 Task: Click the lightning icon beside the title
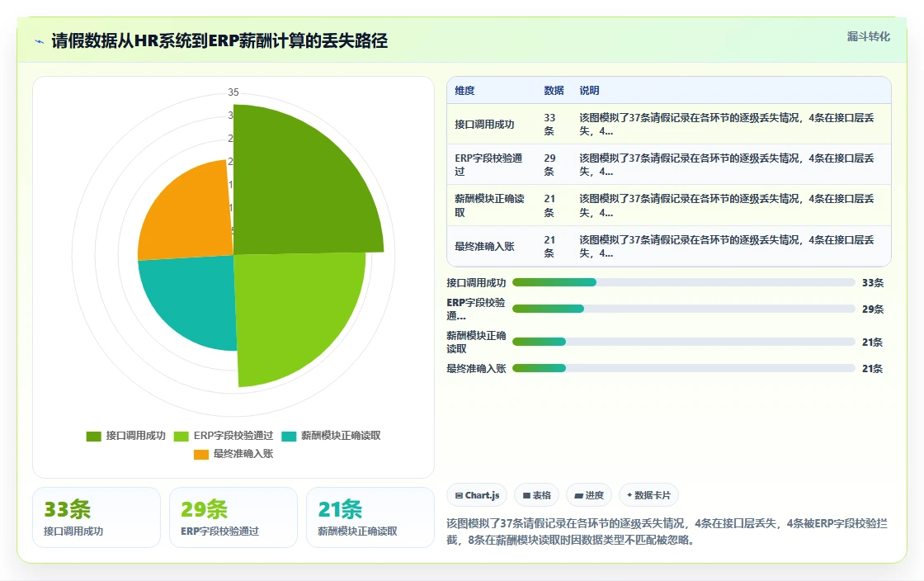point(40,41)
